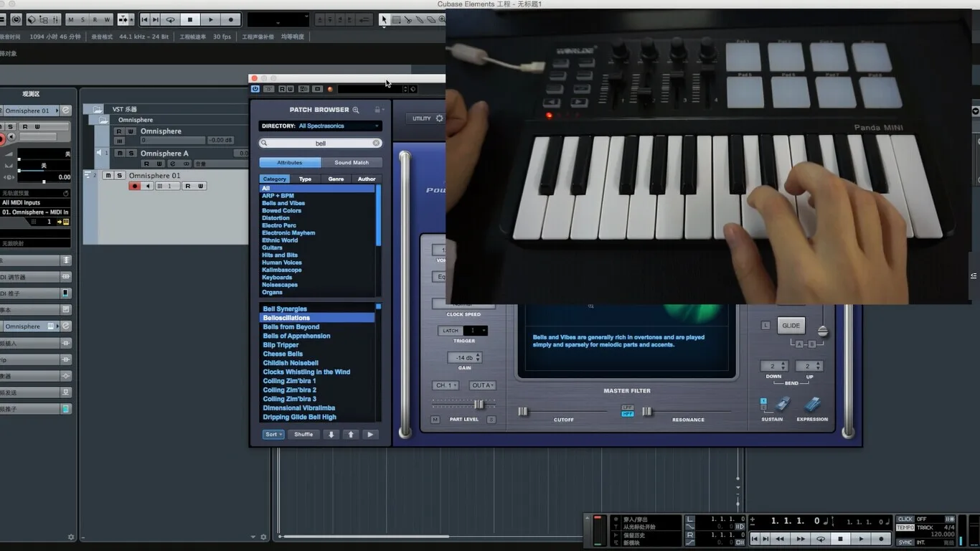Image resolution: width=980 pixels, height=551 pixels.
Task: Toggle the GLIDE button
Action: coord(791,325)
